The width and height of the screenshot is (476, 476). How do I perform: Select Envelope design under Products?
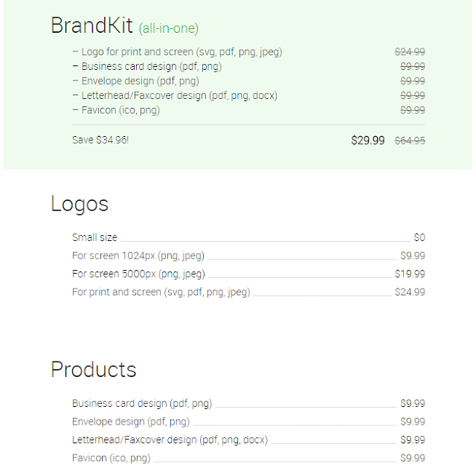click(x=248, y=422)
